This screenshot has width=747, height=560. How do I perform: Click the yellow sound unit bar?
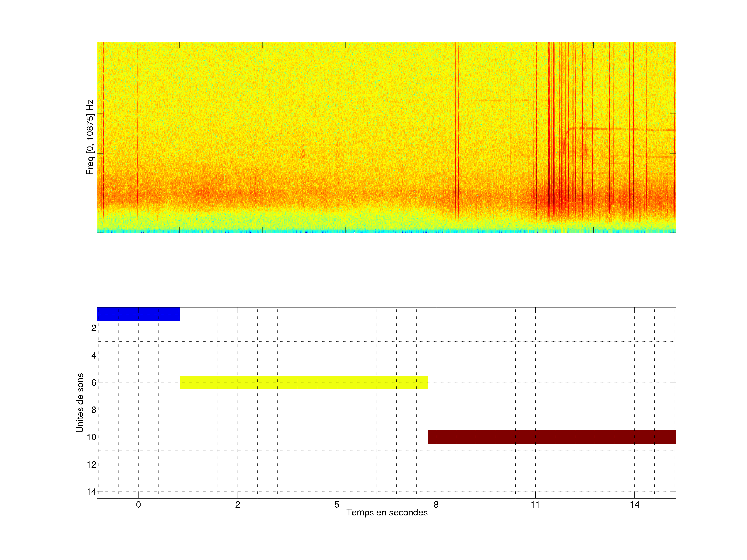303,382
